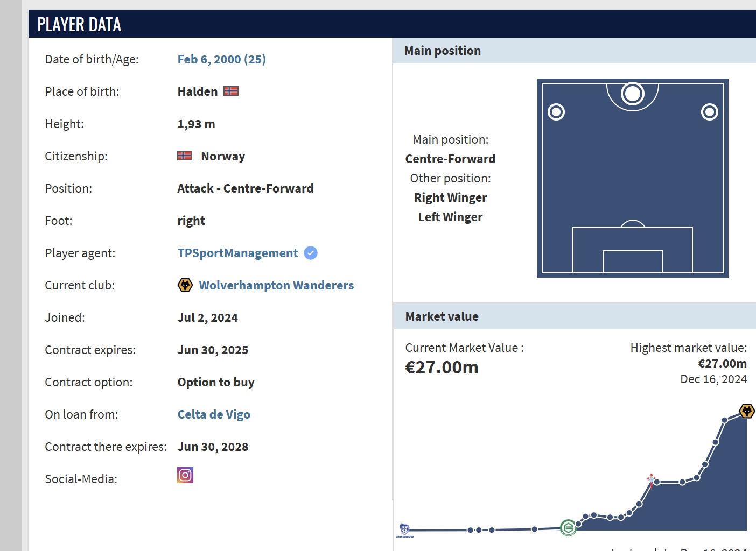The height and width of the screenshot is (551, 756).
Task: Click the Jun 30, 2025 contract expires value
Action: click(x=213, y=350)
